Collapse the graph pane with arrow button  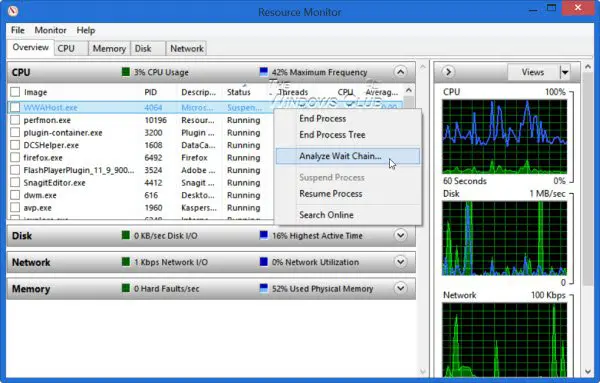coord(448,72)
